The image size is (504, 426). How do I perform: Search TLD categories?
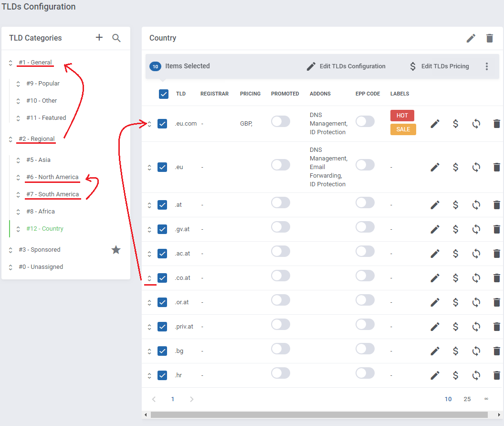click(116, 38)
